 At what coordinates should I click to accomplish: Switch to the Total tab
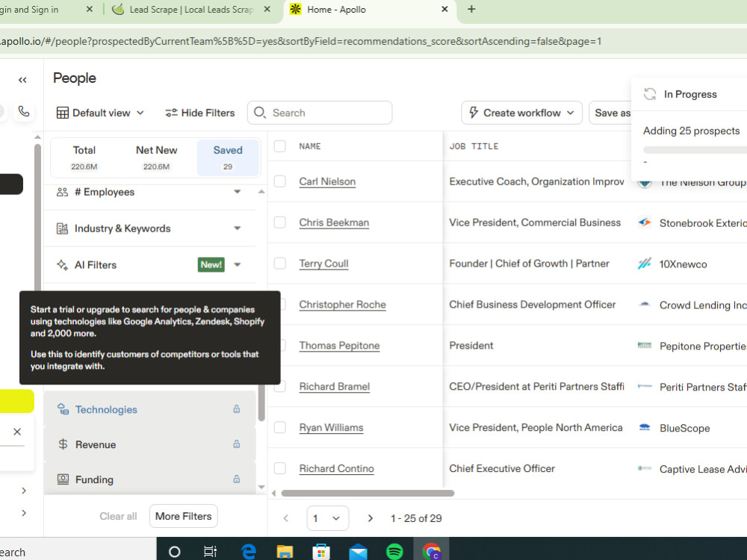pyautogui.click(x=84, y=158)
